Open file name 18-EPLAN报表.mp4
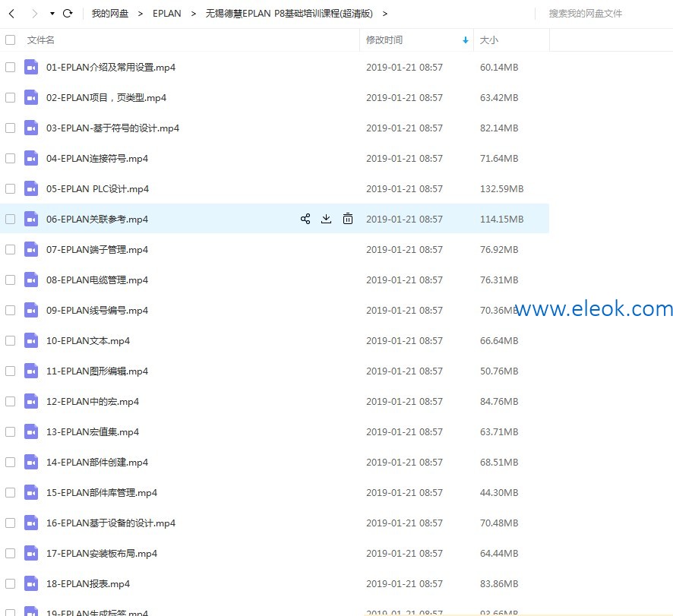673x616 pixels. 88,584
